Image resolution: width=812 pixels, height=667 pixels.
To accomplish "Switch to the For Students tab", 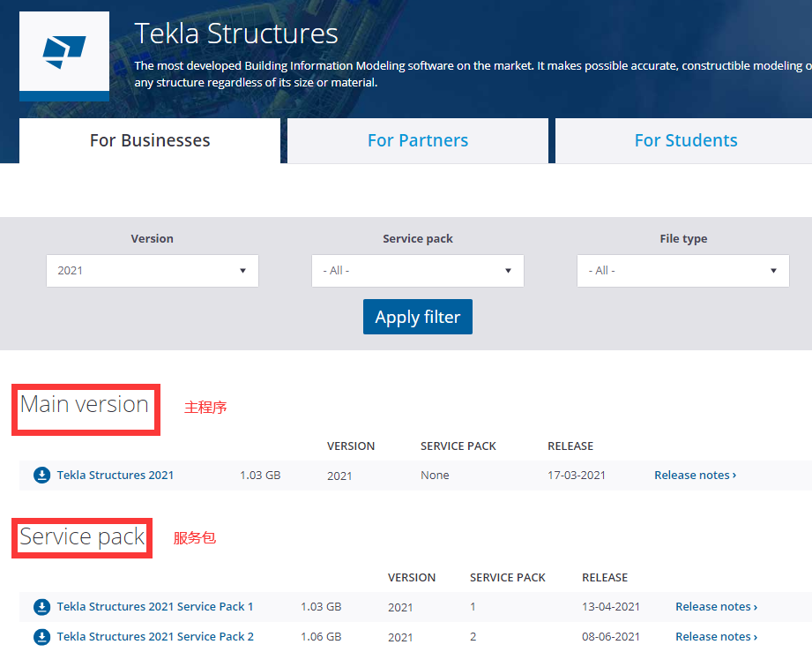I will coord(686,139).
